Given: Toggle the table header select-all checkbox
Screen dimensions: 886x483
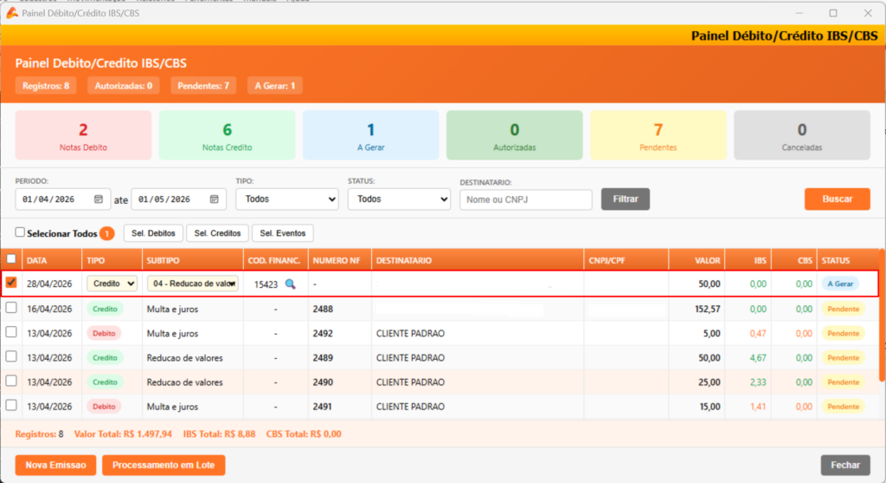Looking at the screenshot, I should pos(11,259).
